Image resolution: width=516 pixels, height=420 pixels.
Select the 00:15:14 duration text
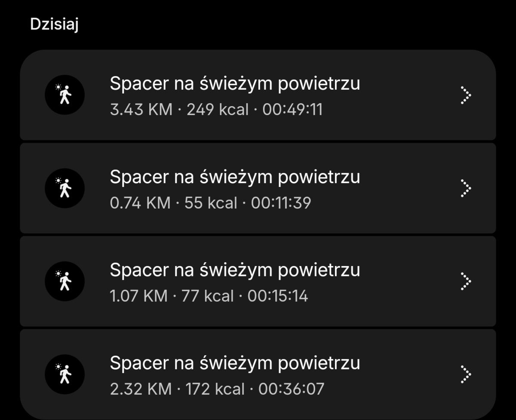(278, 296)
